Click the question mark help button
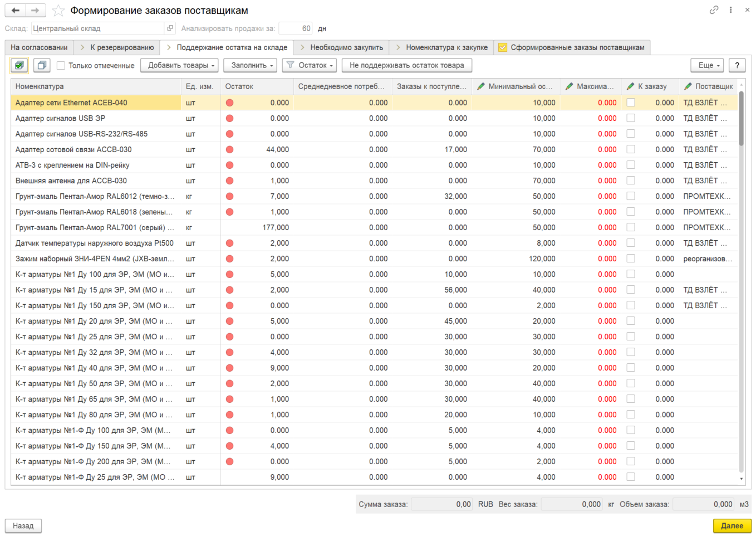The image size is (756, 536). click(737, 65)
